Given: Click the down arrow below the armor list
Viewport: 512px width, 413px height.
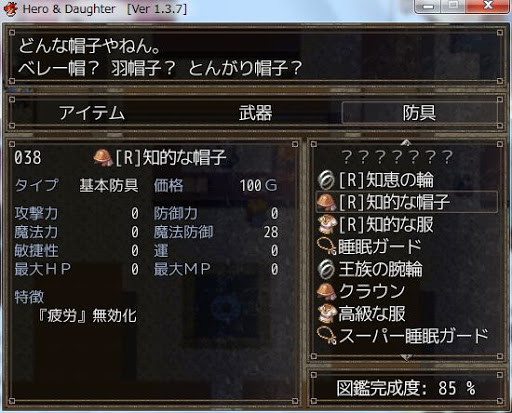Looking at the screenshot, I should pos(406,358).
